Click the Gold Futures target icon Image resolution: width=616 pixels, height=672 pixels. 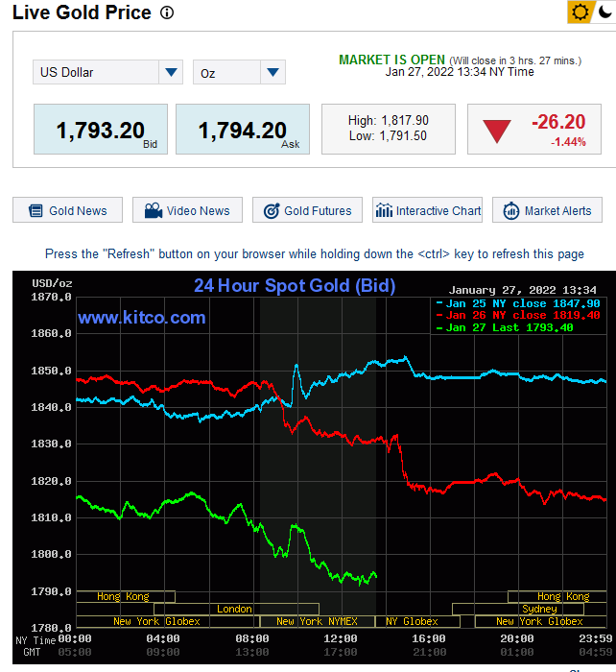click(x=272, y=210)
